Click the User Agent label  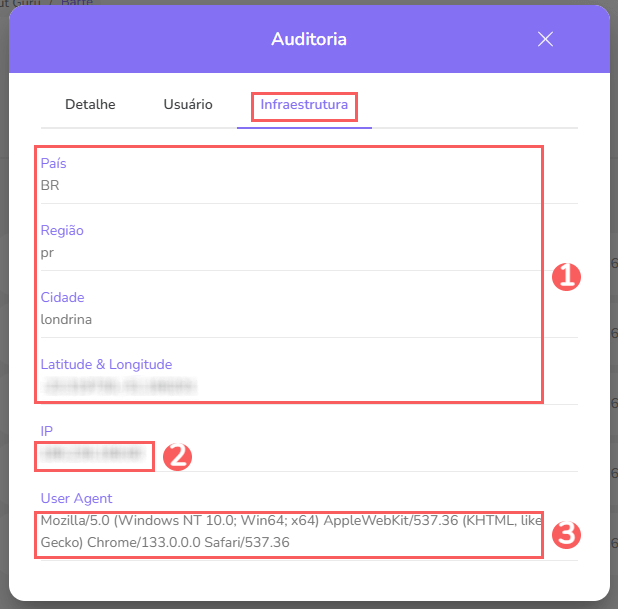pyautogui.click(x=76, y=498)
